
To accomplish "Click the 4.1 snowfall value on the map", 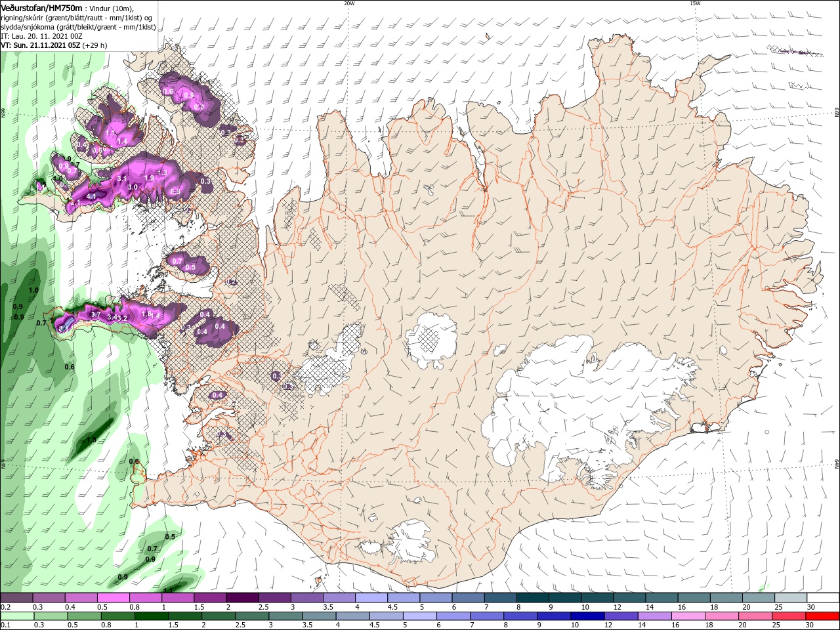I will tap(91, 196).
